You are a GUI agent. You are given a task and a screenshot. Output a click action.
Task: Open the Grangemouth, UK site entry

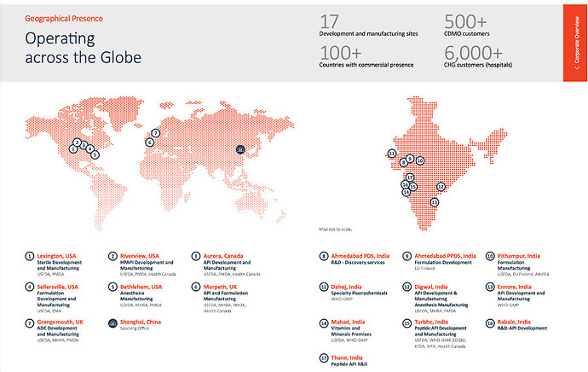[x=60, y=322]
